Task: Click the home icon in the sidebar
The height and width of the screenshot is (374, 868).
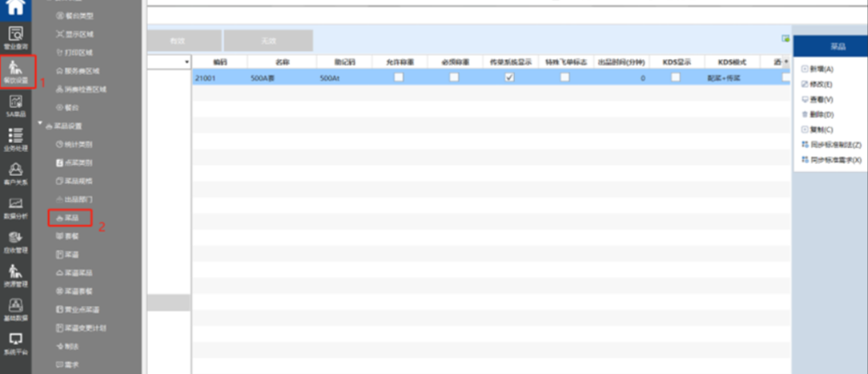Action: 16,8
